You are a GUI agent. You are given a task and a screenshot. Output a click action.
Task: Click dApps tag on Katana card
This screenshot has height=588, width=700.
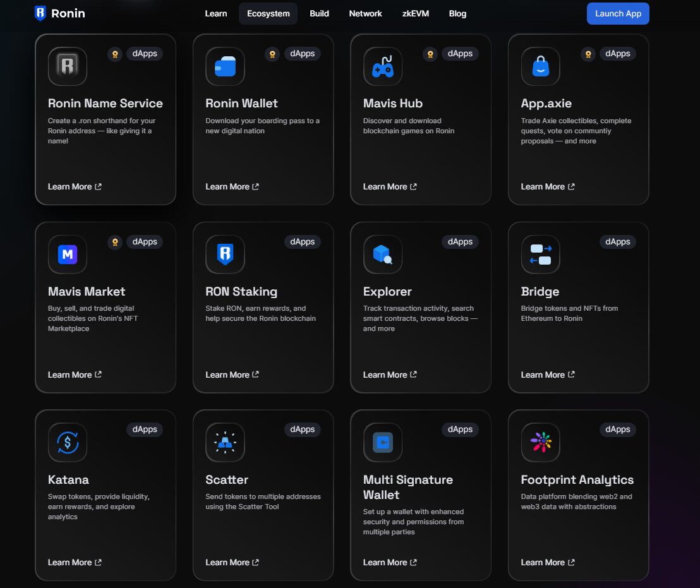[145, 429]
